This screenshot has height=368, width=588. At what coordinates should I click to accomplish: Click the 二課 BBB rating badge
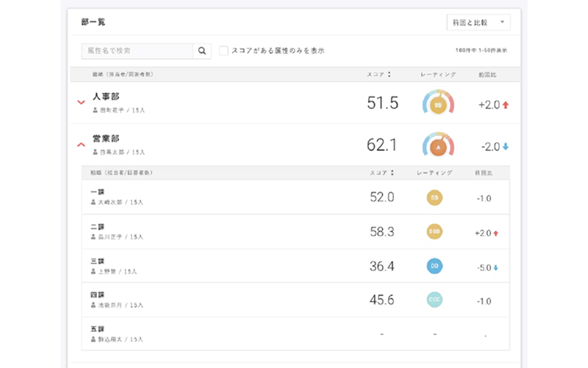coord(434,232)
